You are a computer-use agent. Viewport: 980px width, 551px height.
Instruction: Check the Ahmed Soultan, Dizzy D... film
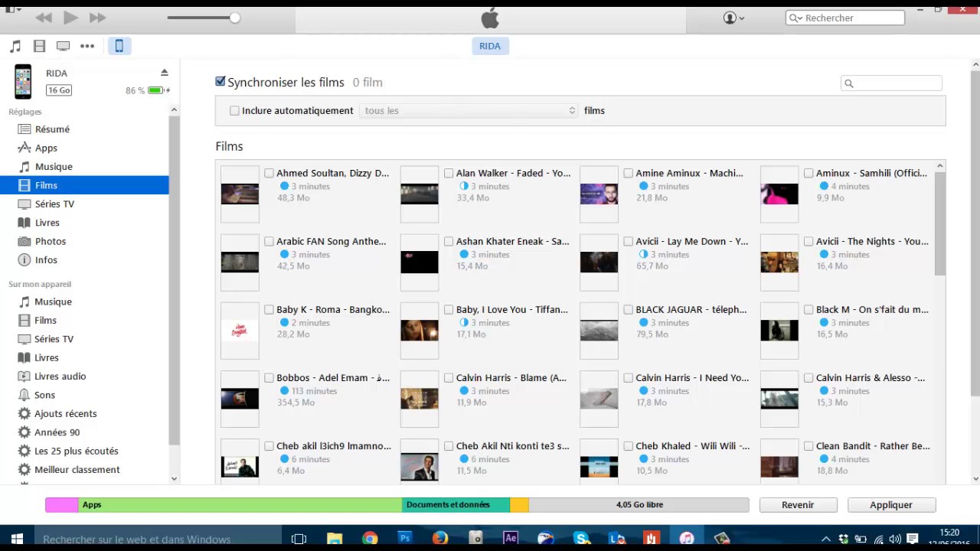269,173
